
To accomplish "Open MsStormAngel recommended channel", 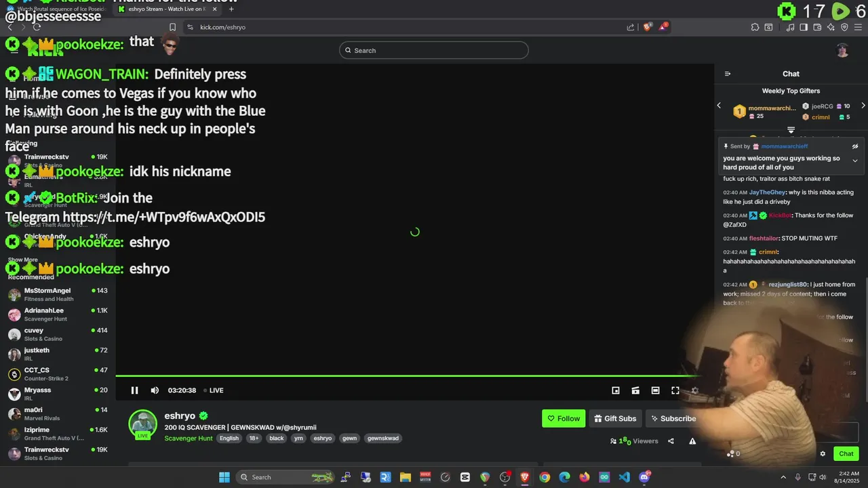I will (58, 294).
